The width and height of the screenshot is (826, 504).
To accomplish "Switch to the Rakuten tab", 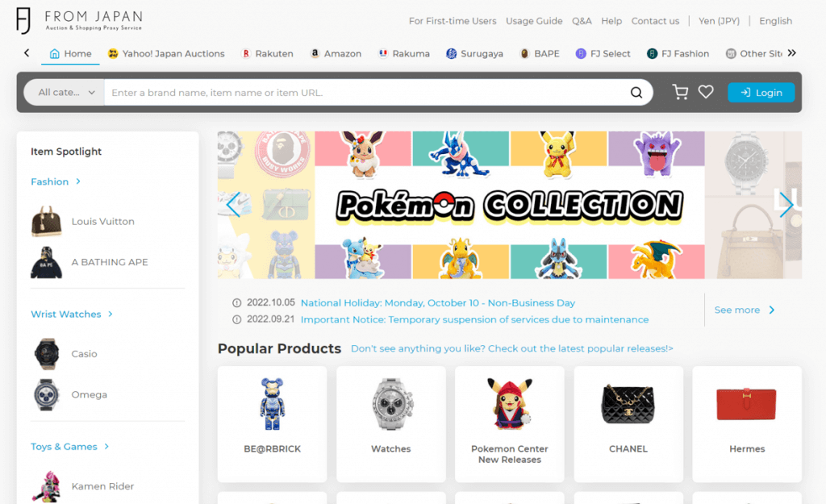I will pos(266,54).
